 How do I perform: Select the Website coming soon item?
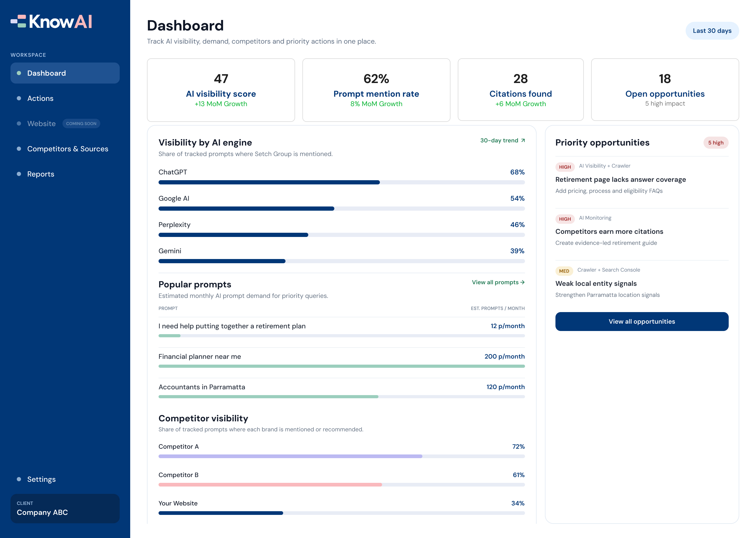[65, 123]
